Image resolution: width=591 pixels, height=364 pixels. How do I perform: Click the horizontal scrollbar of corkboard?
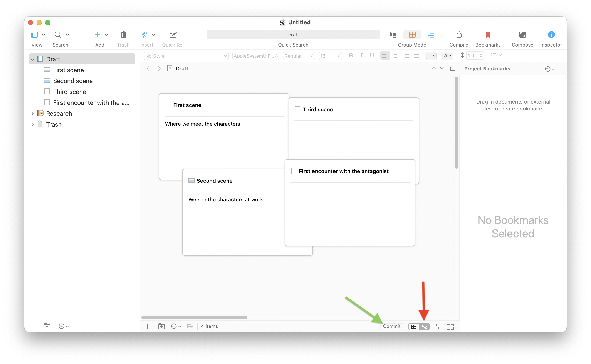click(x=194, y=317)
